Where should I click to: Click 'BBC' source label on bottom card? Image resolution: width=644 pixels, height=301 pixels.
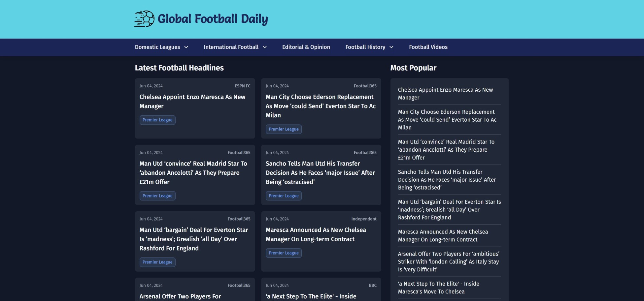click(x=373, y=286)
